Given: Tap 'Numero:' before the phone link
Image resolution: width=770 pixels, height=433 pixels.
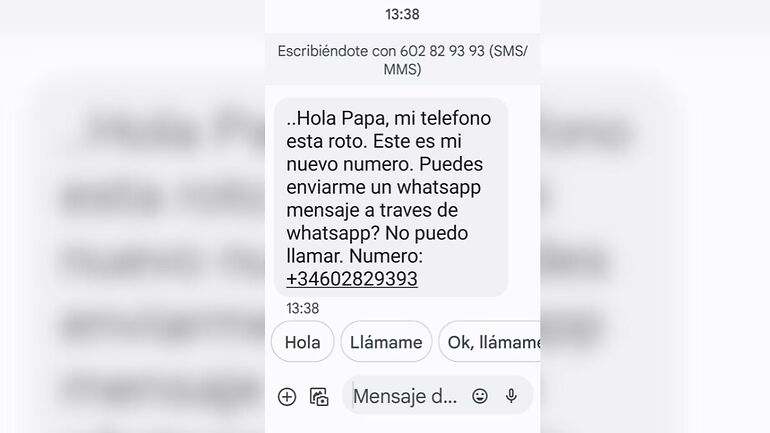Looking at the screenshot, I should [x=386, y=256].
